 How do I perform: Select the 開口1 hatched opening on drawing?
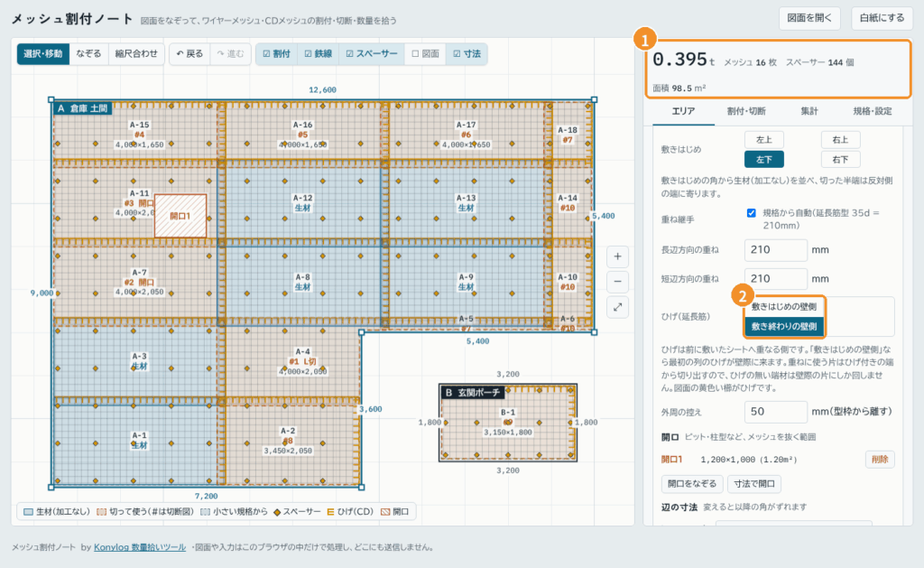180,216
